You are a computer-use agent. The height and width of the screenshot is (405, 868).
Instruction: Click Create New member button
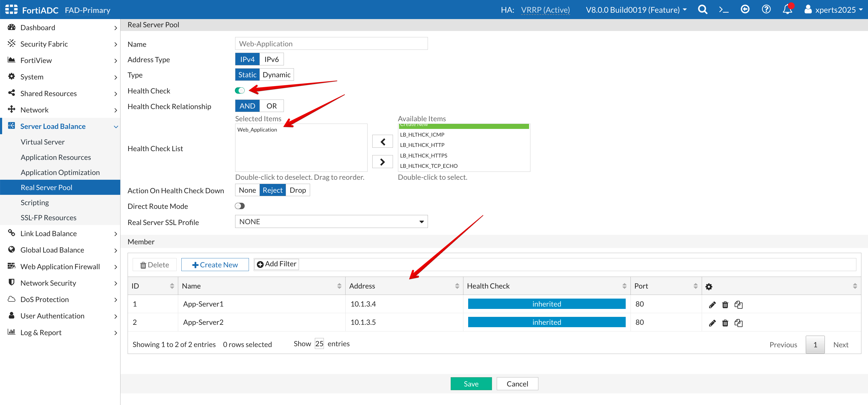coord(215,264)
